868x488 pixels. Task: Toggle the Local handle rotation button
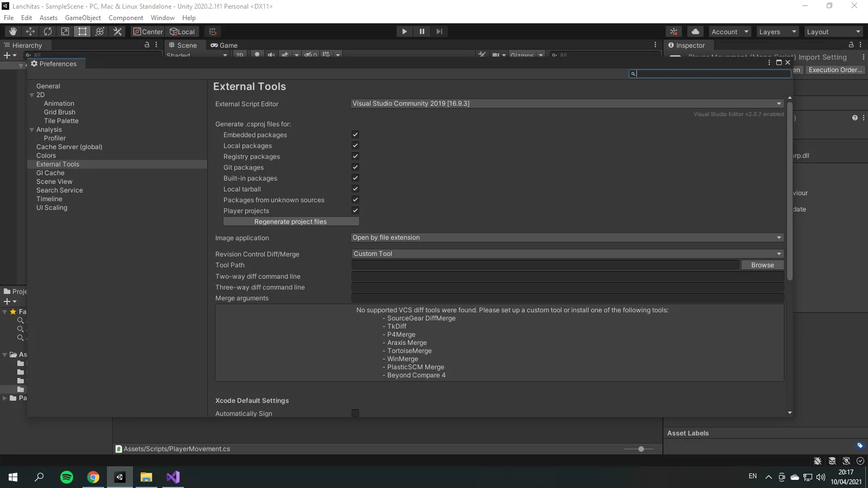click(x=183, y=31)
